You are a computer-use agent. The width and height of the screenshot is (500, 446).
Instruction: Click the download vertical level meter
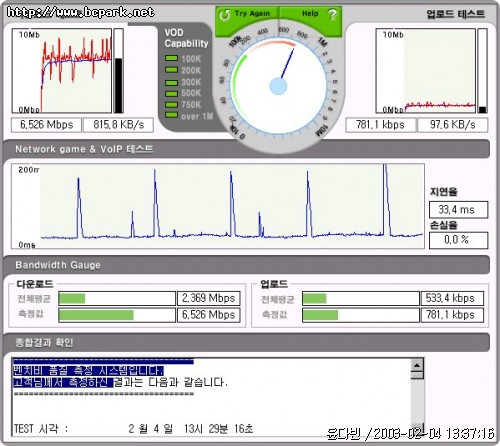tap(118, 71)
